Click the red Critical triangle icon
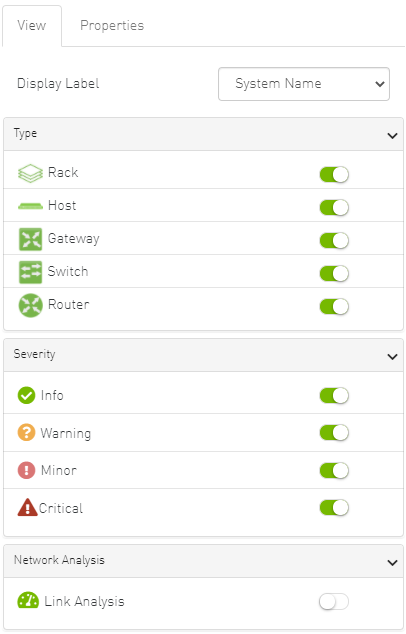 [27, 507]
